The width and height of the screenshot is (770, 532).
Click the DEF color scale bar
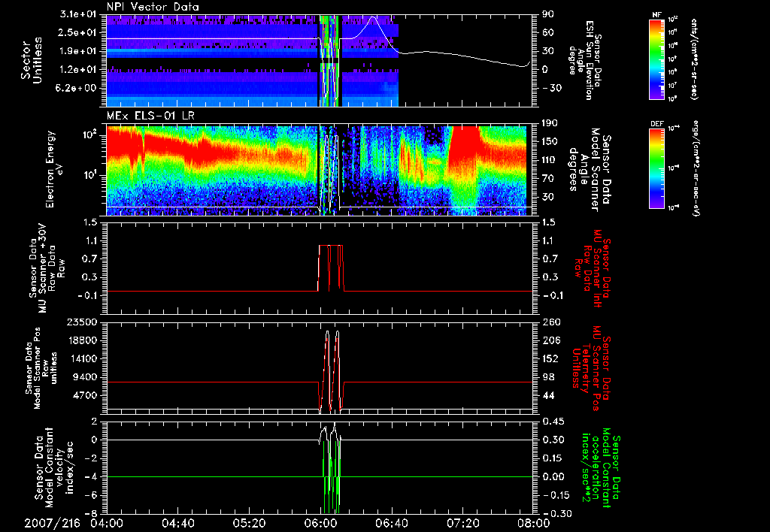click(657, 168)
